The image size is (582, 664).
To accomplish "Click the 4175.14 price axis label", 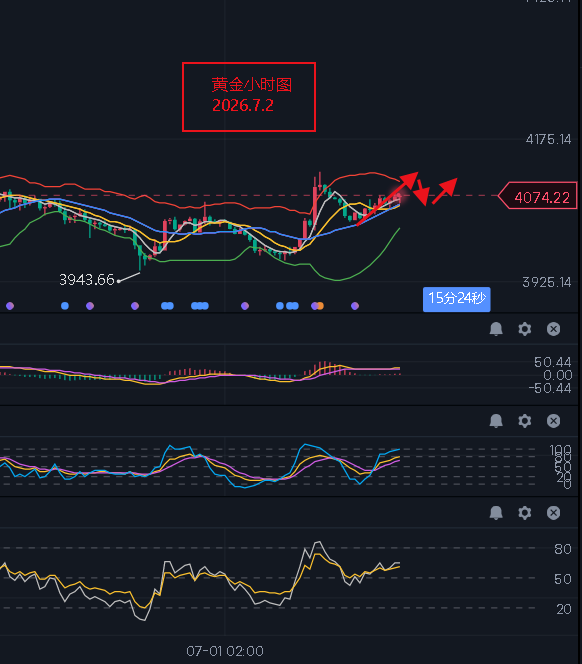I will (x=548, y=139).
